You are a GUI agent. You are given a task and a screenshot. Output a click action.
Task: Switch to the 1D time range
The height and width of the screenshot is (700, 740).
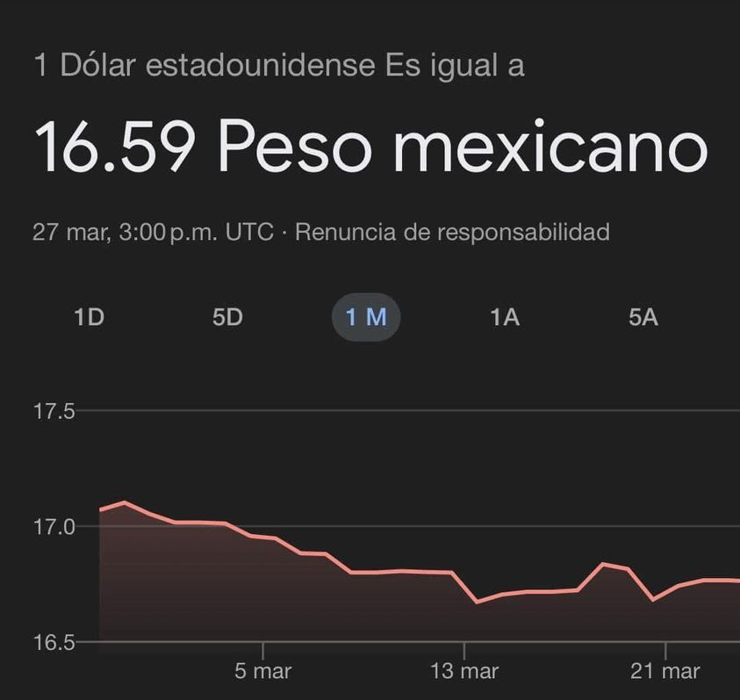(90, 317)
